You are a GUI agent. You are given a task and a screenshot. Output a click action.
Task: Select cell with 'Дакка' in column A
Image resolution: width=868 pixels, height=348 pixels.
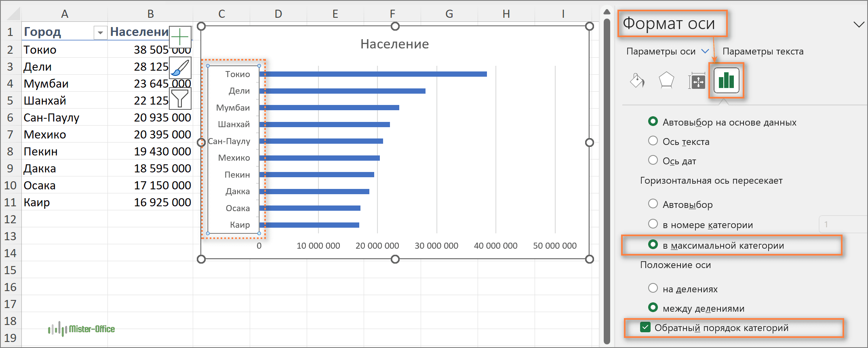pyautogui.click(x=65, y=168)
